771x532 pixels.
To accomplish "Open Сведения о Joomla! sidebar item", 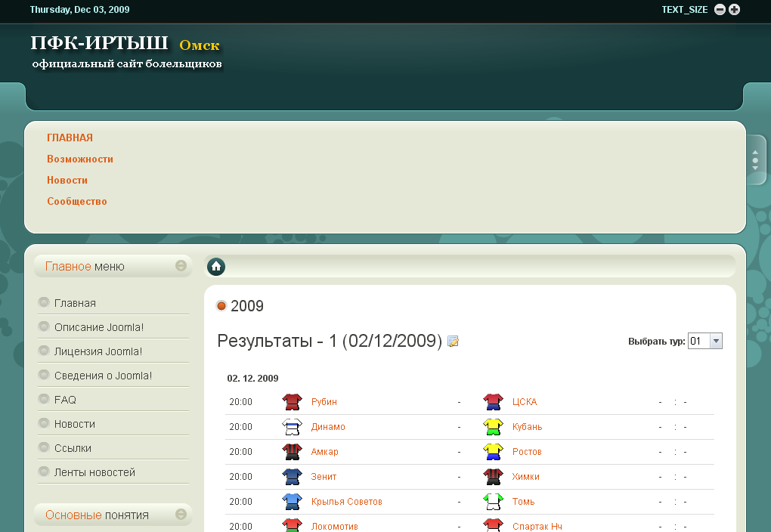I will (104, 376).
